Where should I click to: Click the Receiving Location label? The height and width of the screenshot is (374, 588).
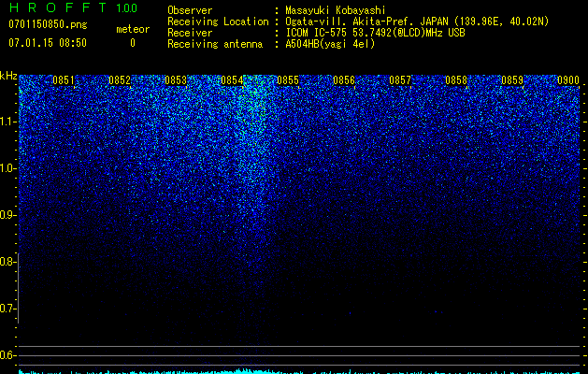[218, 22]
